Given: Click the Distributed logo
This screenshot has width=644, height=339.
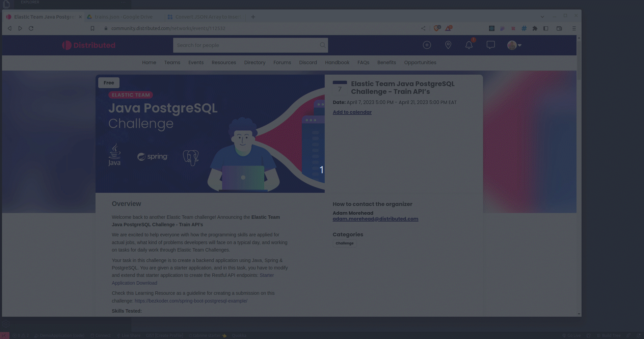Looking at the screenshot, I should (x=89, y=45).
